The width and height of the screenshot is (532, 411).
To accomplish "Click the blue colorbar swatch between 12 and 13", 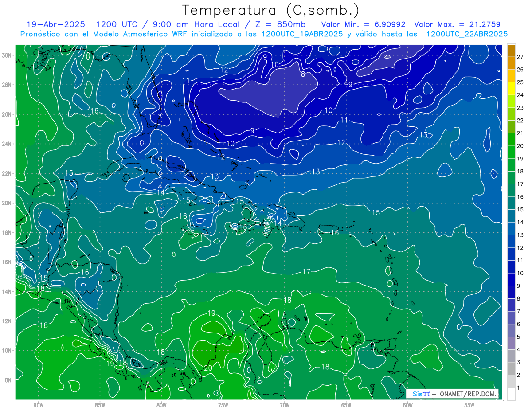I will [511, 241].
